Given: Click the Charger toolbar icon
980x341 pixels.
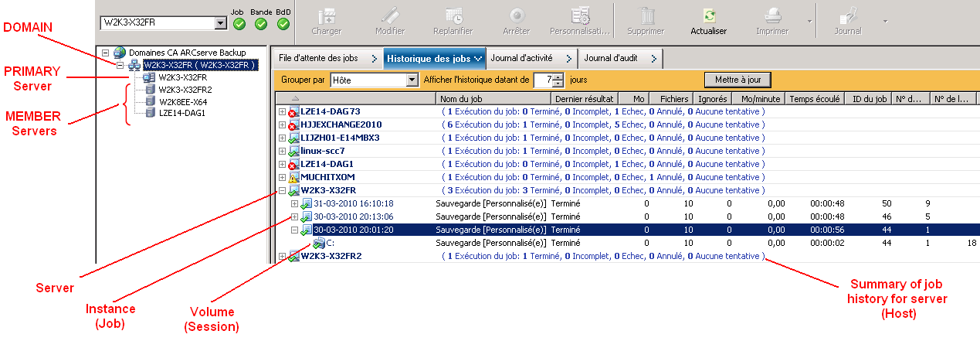Looking at the screenshot, I should (x=326, y=15).
